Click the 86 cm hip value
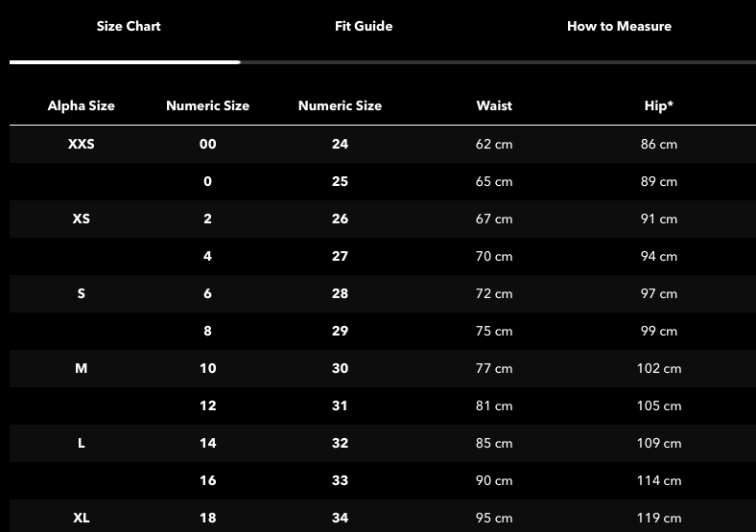The image size is (756, 532). [x=659, y=144]
